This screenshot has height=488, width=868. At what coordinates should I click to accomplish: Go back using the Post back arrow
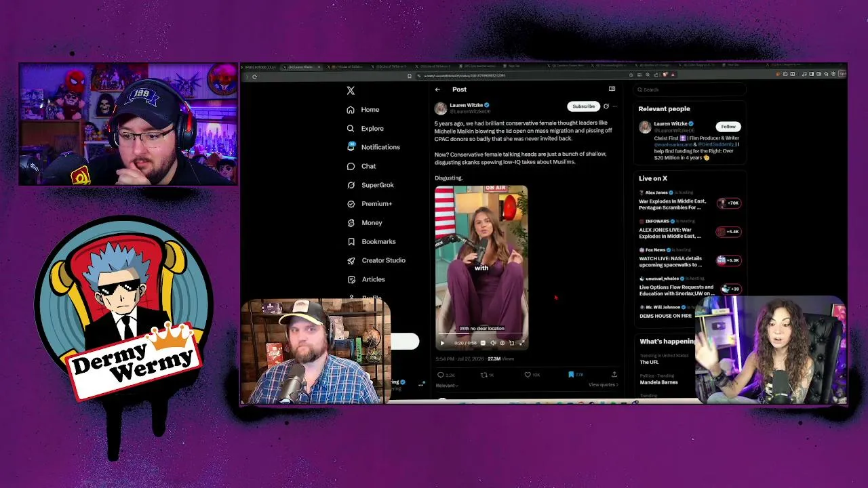coord(437,89)
